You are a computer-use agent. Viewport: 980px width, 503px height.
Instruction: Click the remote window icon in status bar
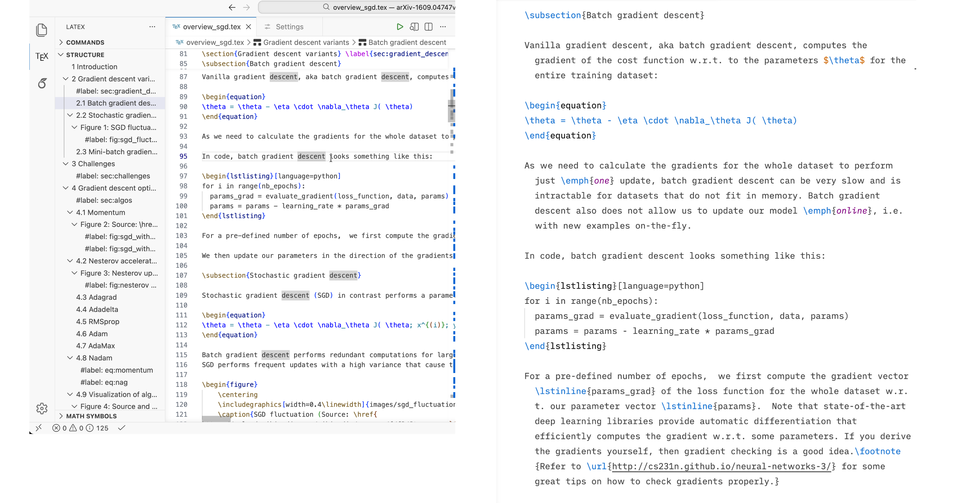[x=38, y=428]
